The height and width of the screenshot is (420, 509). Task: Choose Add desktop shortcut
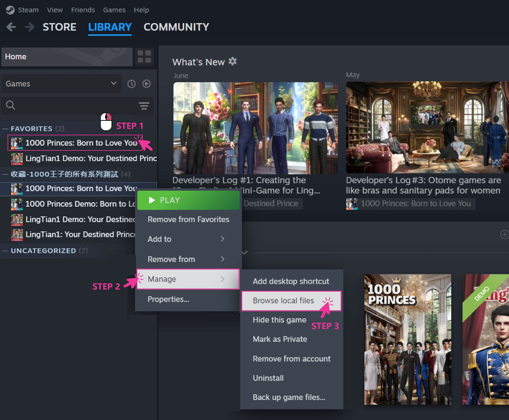[292, 281]
